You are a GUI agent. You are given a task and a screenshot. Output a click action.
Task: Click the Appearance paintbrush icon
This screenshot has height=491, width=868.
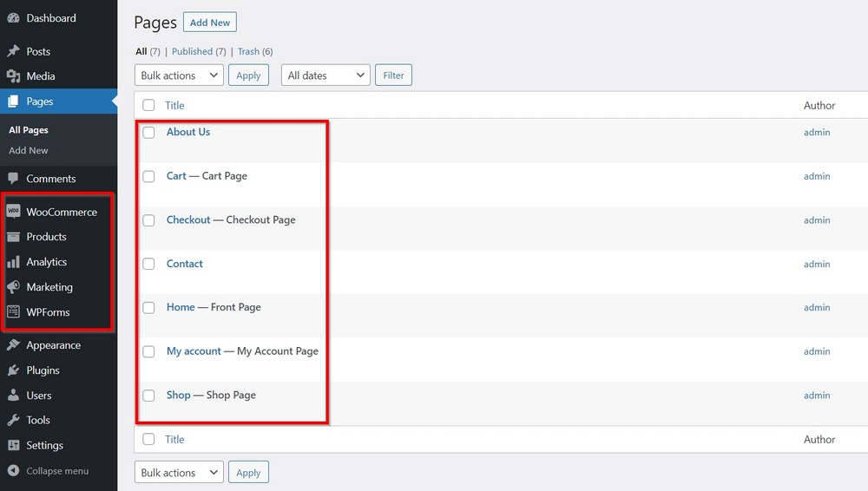tap(13, 345)
